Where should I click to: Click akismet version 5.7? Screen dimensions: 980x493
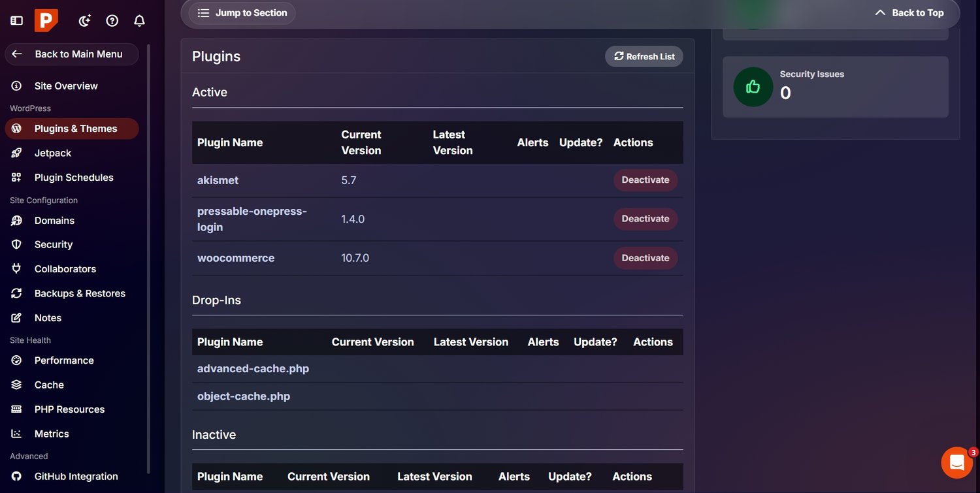pyautogui.click(x=349, y=180)
